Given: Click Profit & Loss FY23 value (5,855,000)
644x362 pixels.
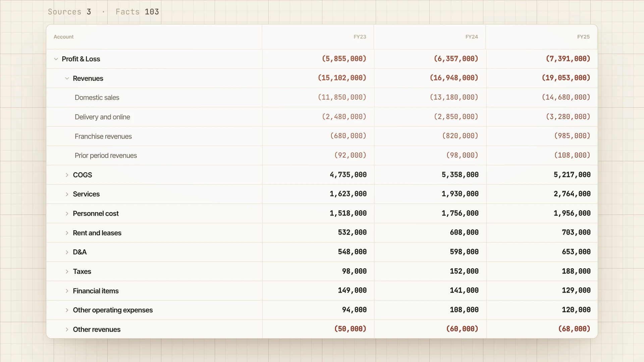Looking at the screenshot, I should point(344,59).
